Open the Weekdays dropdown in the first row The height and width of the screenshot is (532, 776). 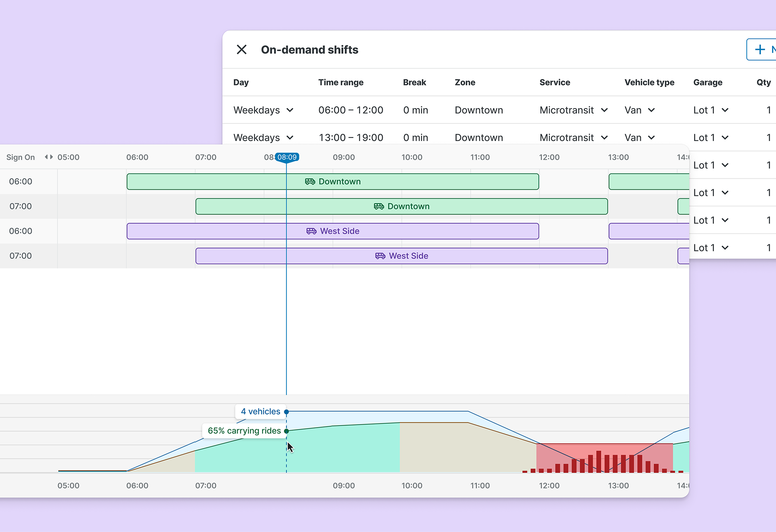[290, 110]
